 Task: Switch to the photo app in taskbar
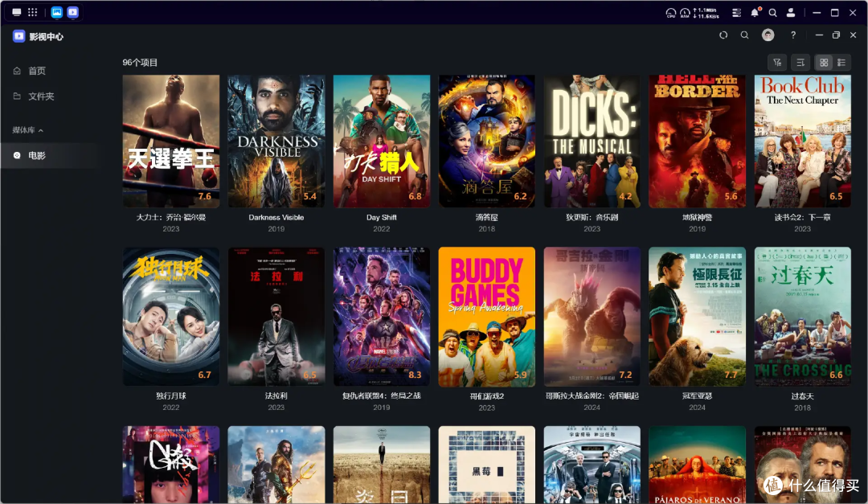point(56,12)
